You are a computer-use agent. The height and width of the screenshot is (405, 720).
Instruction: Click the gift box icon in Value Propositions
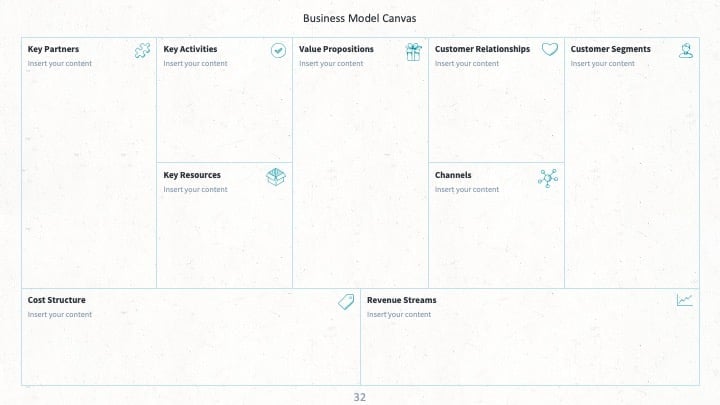[x=414, y=52]
